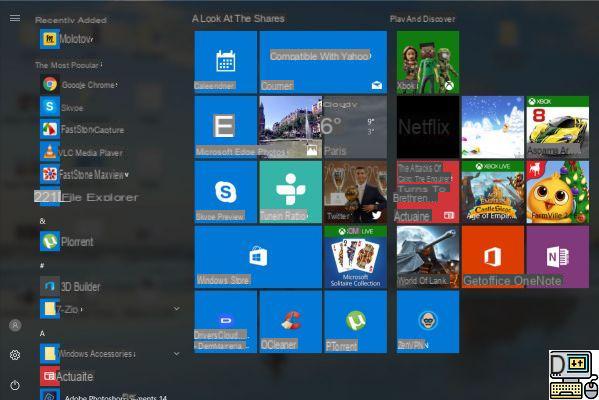
Task: Launch the CCleaner tile
Action: tap(291, 322)
